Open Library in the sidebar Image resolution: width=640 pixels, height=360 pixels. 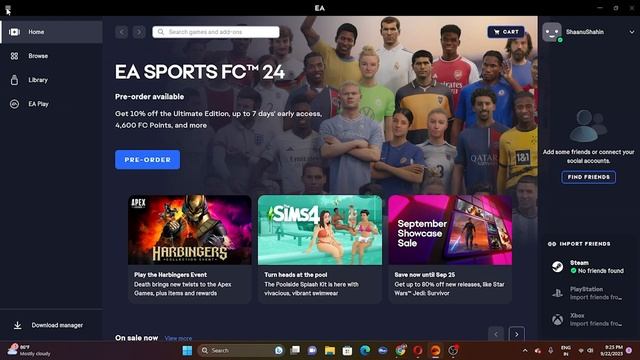point(51,80)
